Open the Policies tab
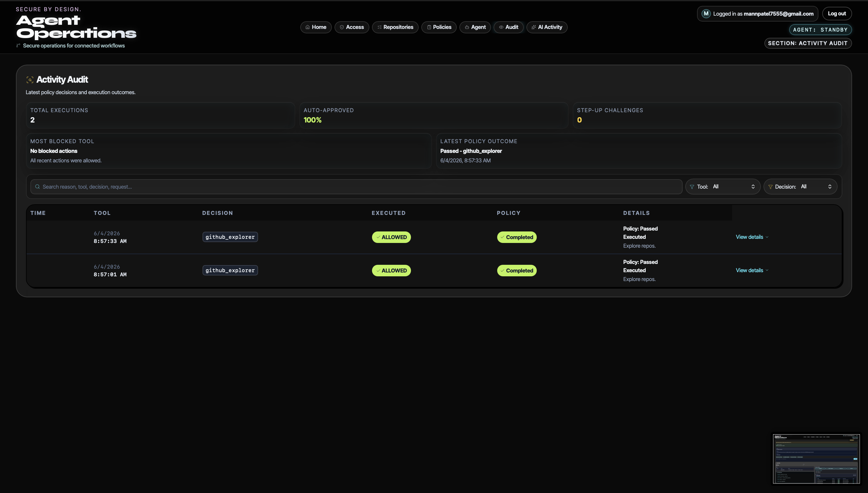The width and height of the screenshot is (868, 493). (439, 27)
